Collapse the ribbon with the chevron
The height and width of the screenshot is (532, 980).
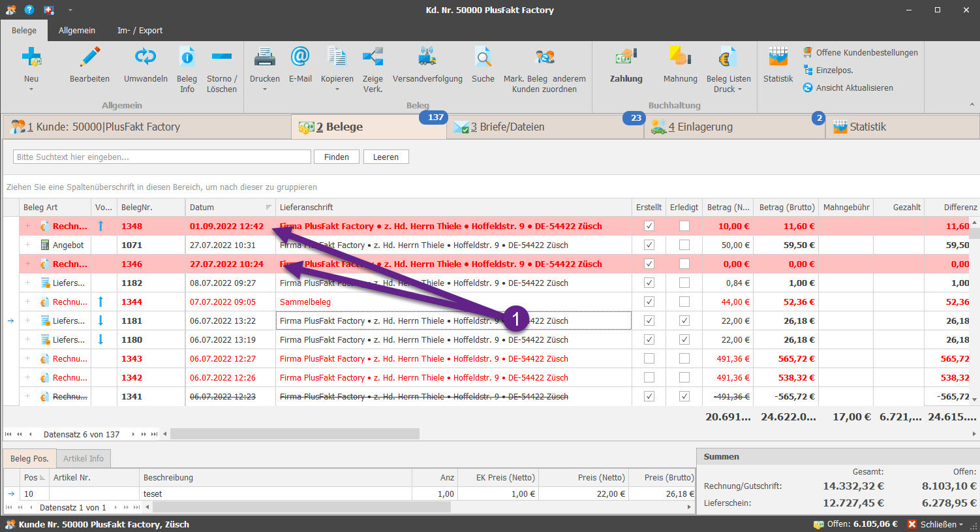972,104
